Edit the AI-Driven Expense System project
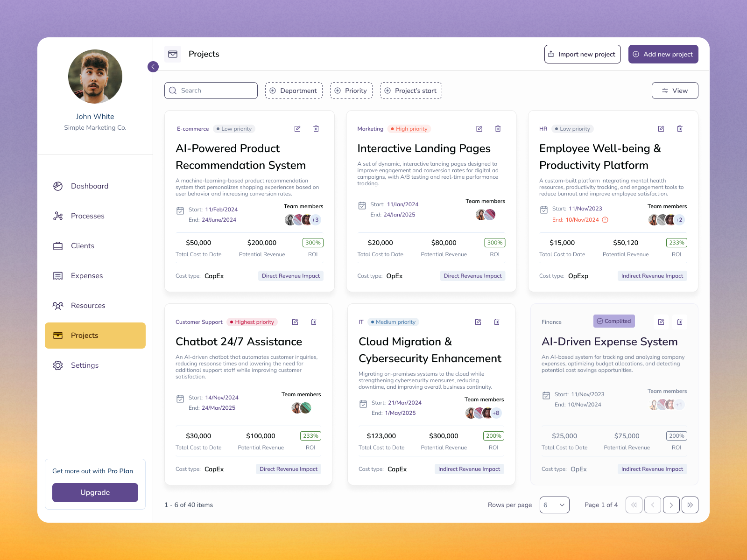Viewport: 747px width, 560px height. tap(661, 322)
